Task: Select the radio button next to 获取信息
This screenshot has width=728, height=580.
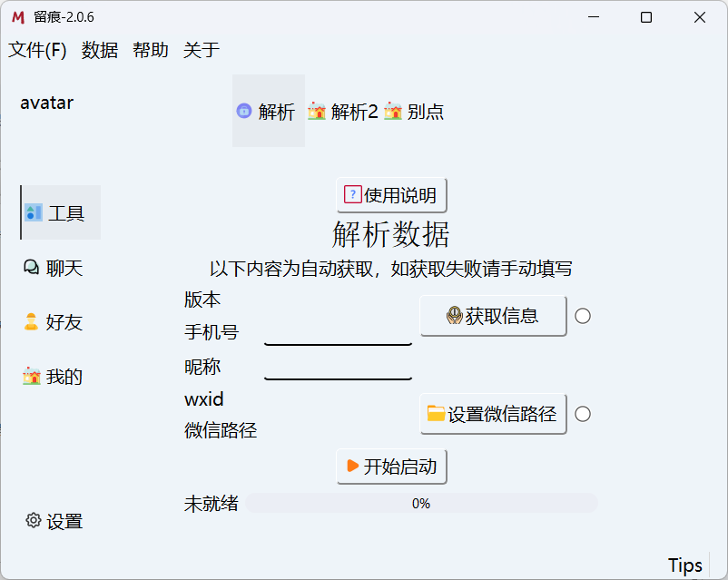Action: coord(582,316)
